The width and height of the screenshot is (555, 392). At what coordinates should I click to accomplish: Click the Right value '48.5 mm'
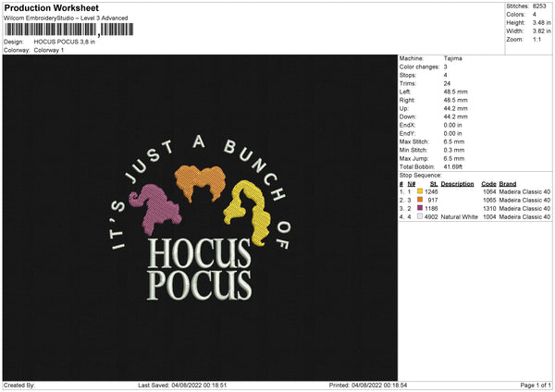click(x=455, y=100)
